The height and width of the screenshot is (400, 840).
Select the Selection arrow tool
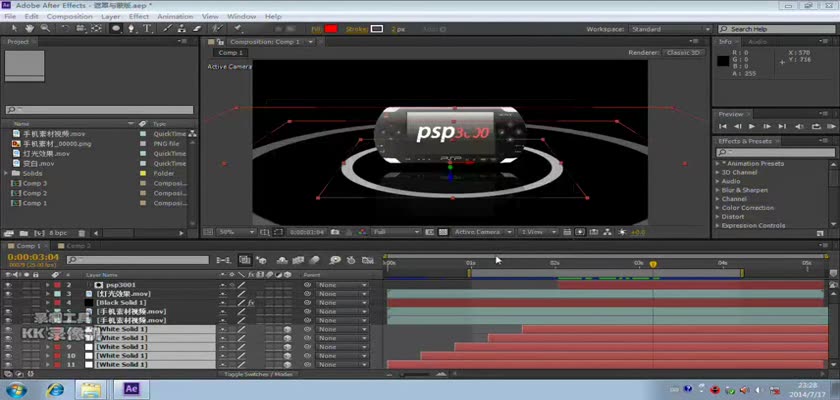pyautogui.click(x=14, y=29)
